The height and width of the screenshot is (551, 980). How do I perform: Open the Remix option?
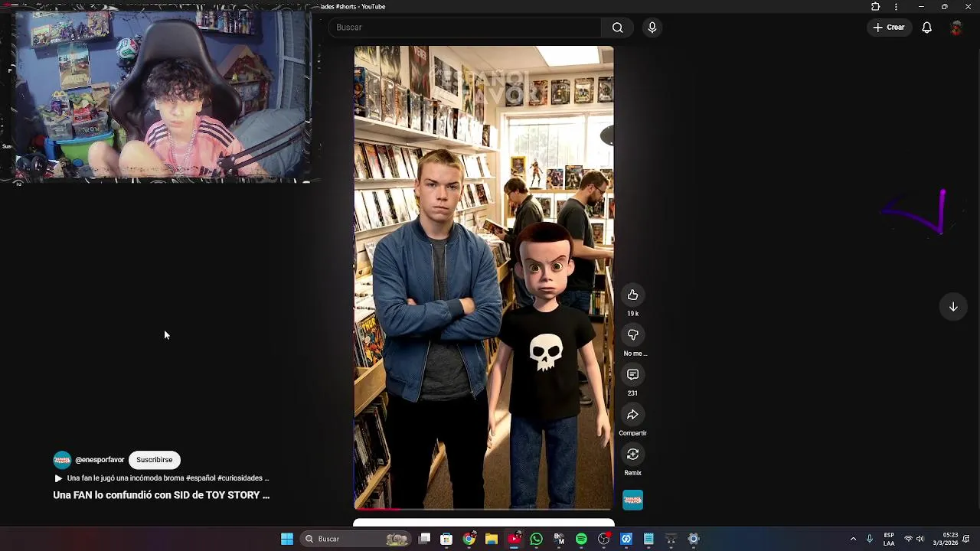click(632, 455)
